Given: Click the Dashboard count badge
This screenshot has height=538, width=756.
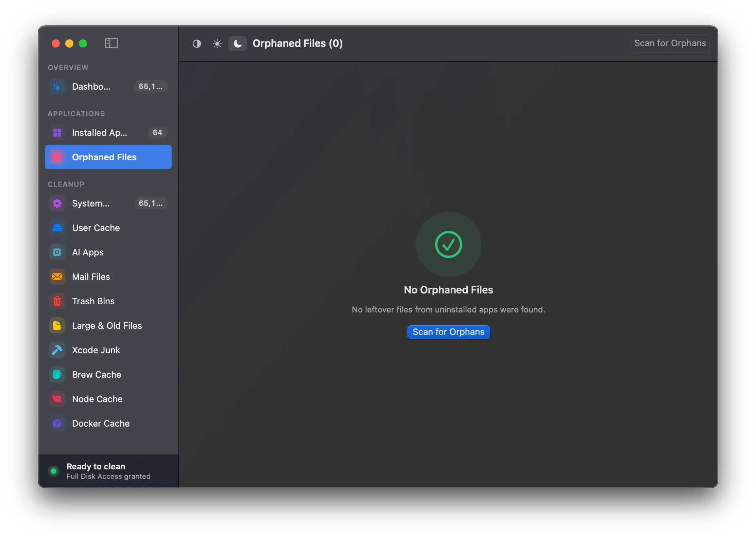Looking at the screenshot, I should tap(151, 87).
